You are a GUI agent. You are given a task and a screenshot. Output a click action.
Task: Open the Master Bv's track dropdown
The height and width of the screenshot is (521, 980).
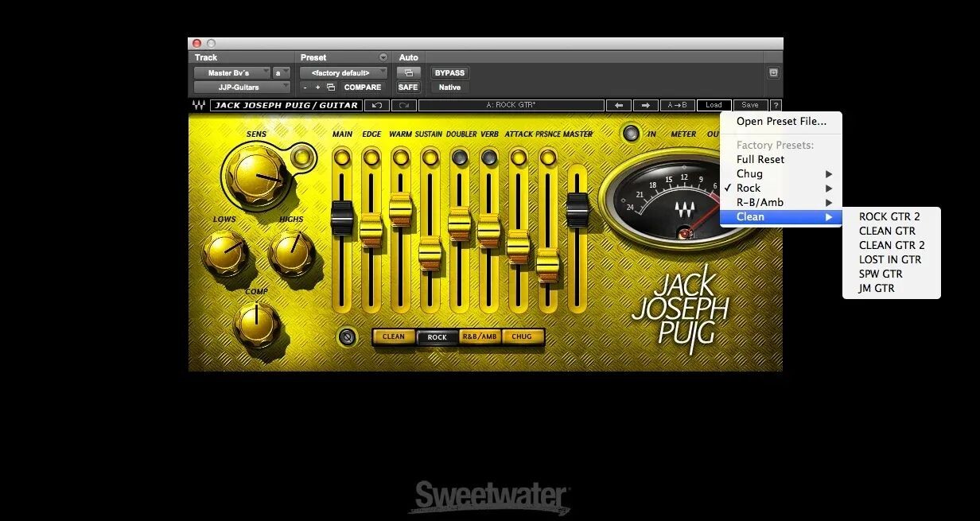[231, 72]
